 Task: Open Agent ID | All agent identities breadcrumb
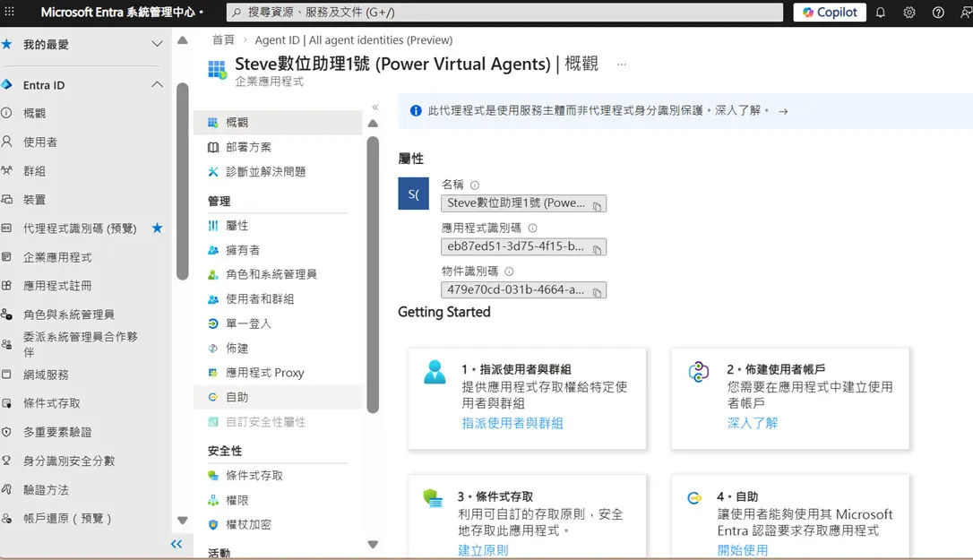354,39
